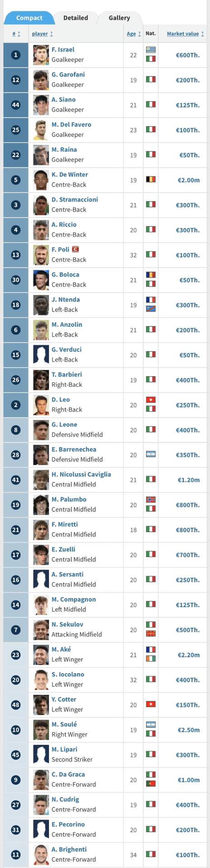Viewport: 210px width, 868px height.
Task: Click F. Miretti player photo
Action: tap(41, 529)
